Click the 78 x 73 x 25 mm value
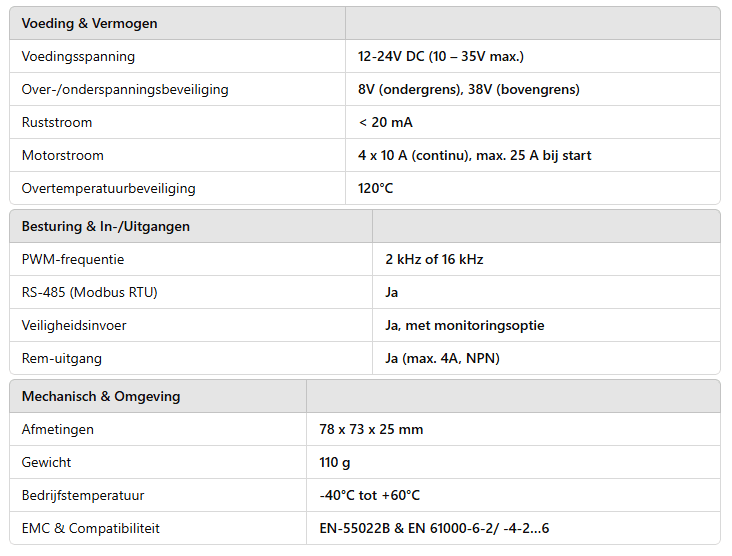This screenshot has width=732, height=556. [x=371, y=429]
